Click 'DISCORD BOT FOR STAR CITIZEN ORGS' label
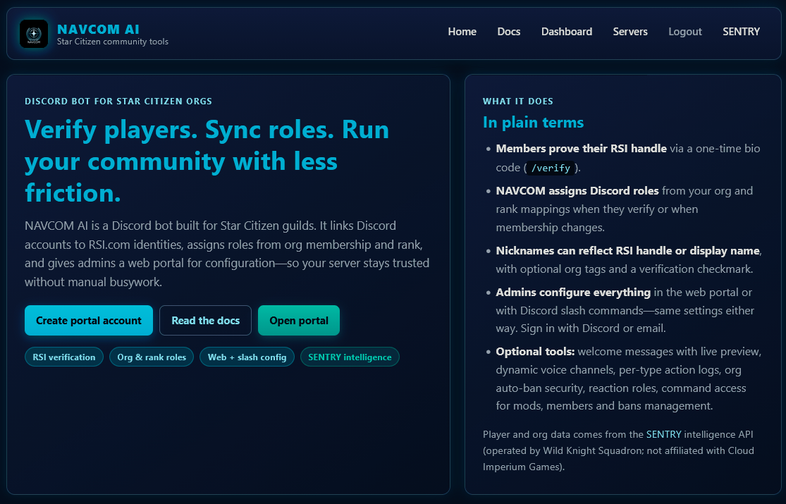786x504 pixels. click(x=118, y=101)
